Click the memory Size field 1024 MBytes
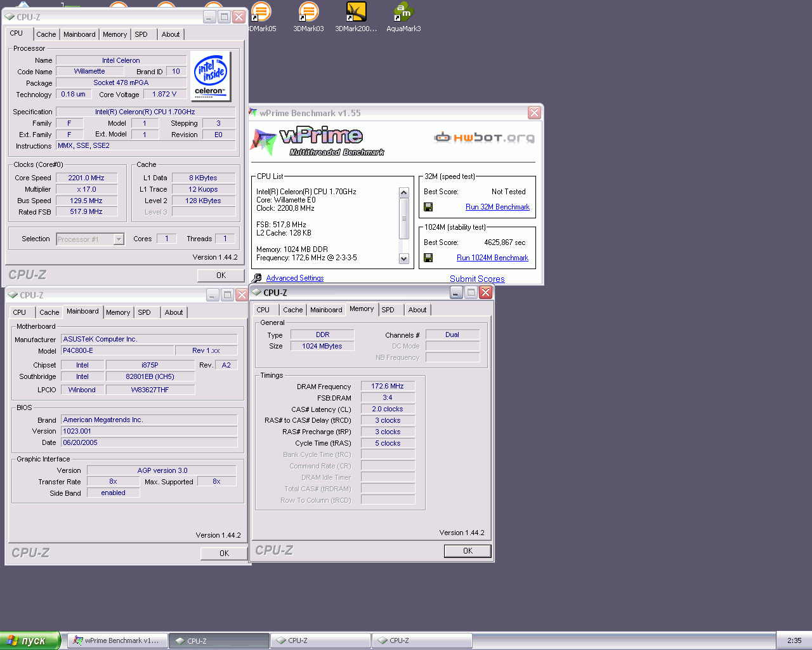The width and height of the screenshot is (812, 650). coord(322,346)
